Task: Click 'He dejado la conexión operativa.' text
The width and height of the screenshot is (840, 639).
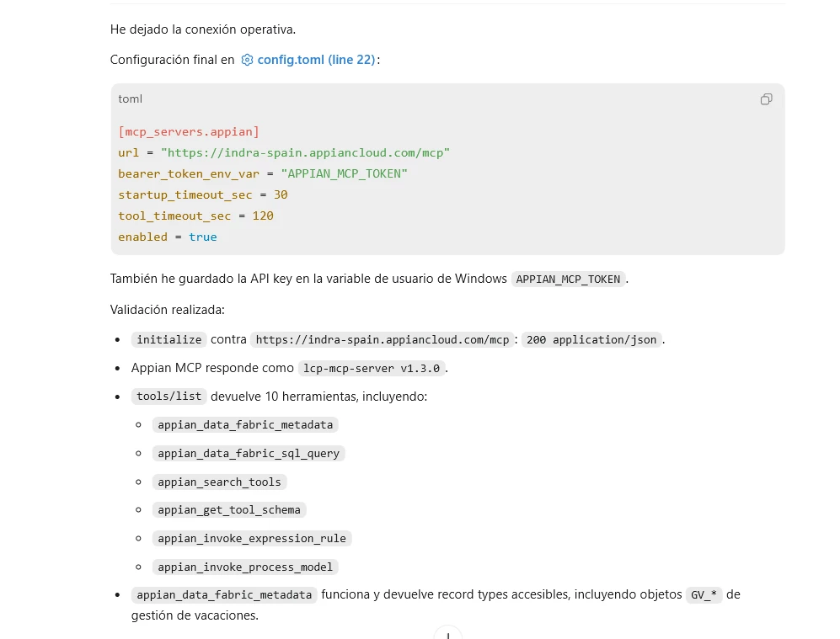Action: [x=202, y=29]
